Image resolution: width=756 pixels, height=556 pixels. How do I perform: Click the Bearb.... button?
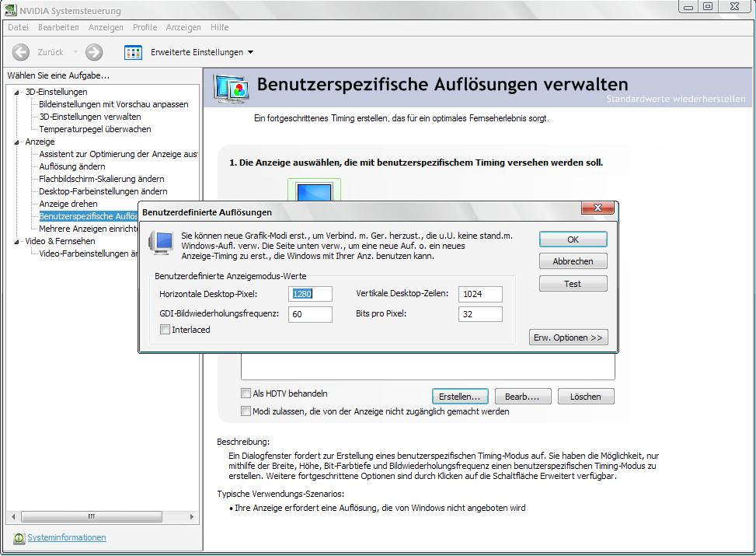click(522, 397)
